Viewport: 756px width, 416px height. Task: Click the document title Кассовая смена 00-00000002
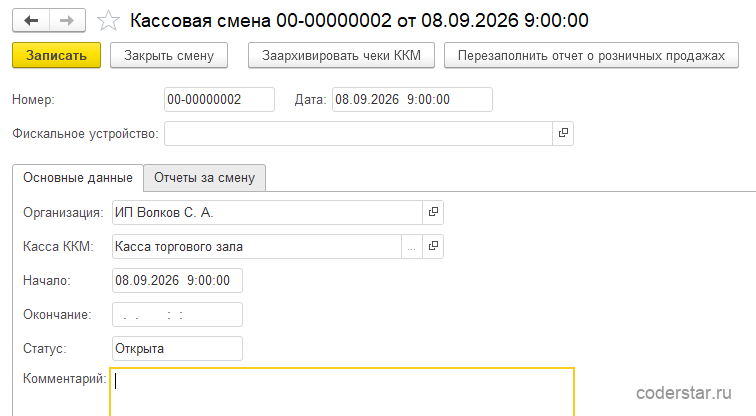pos(359,21)
